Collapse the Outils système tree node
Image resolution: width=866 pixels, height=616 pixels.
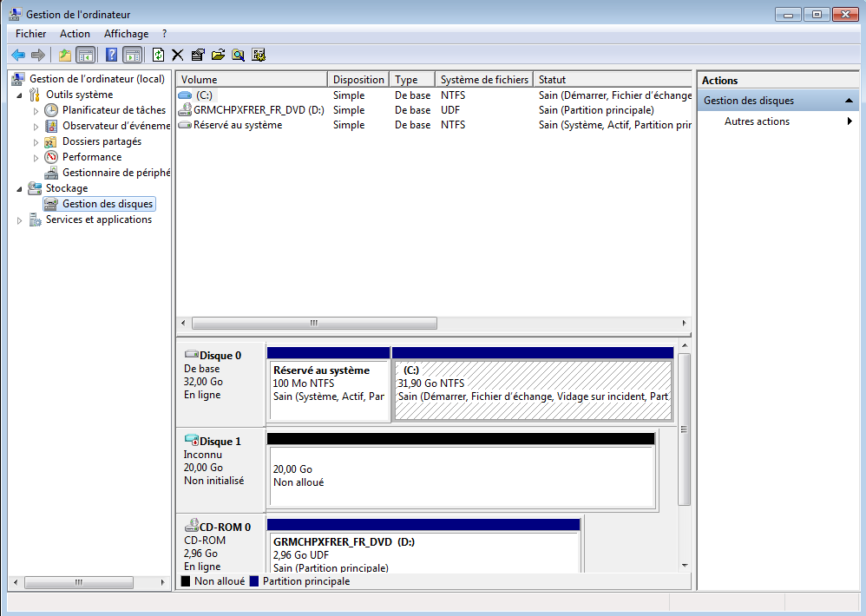[20, 95]
